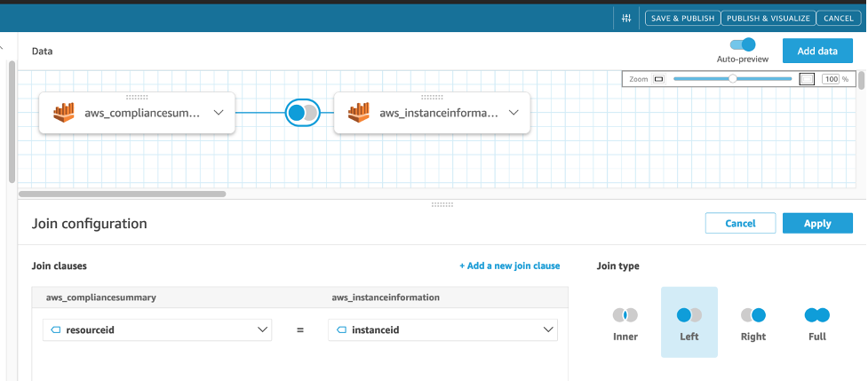
Task: Click the Data section label
Action: pyautogui.click(x=42, y=52)
